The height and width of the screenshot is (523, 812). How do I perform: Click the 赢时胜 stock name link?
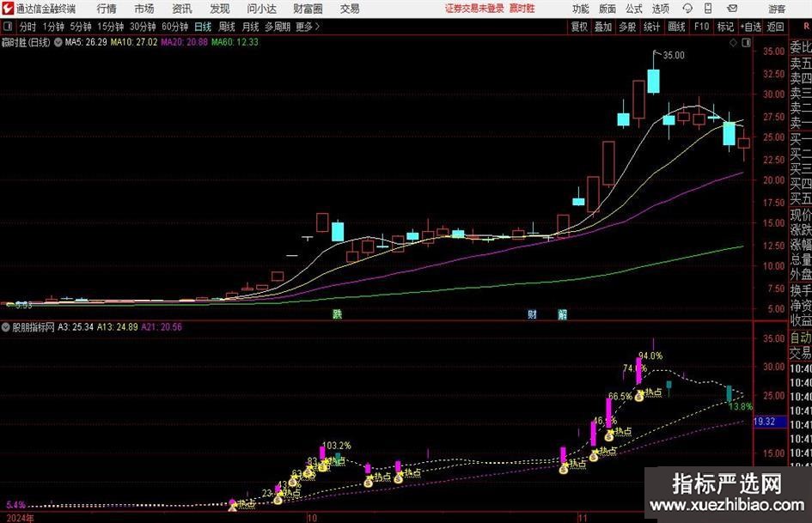coord(522,9)
